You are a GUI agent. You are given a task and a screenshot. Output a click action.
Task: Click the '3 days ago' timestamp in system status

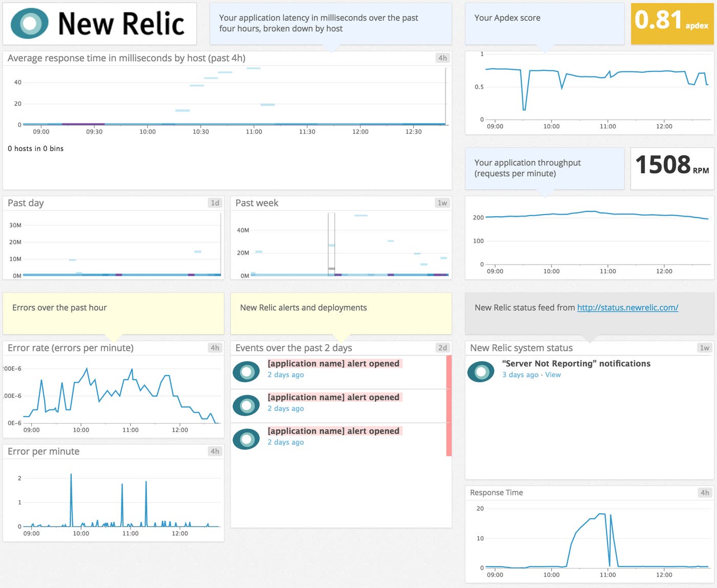520,374
